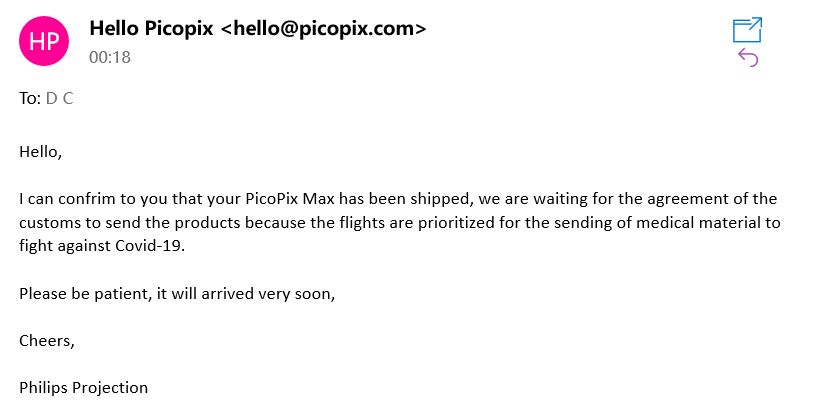Click the Hello, greeting line

41,152
